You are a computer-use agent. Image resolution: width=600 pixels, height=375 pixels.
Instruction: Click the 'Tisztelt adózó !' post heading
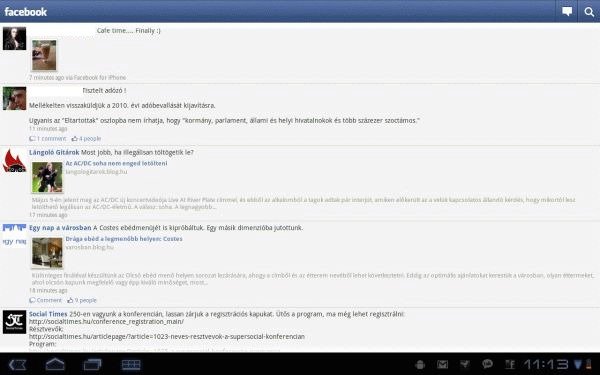104,91
